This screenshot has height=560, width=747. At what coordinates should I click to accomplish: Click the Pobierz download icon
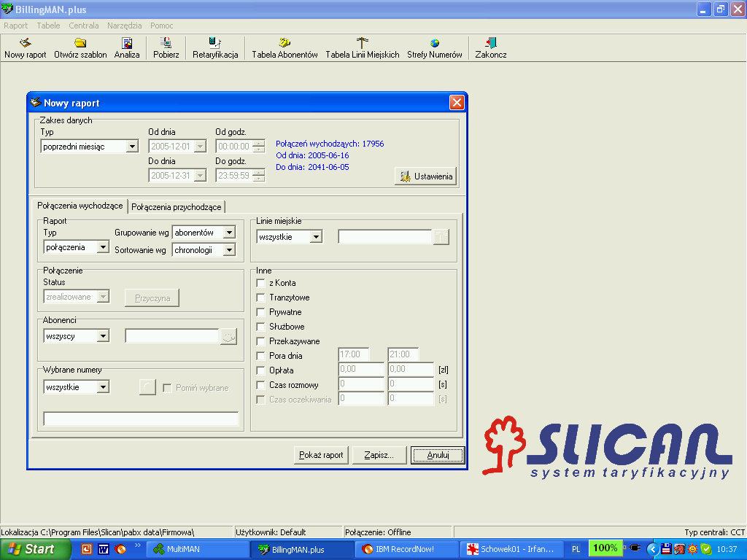(x=166, y=48)
